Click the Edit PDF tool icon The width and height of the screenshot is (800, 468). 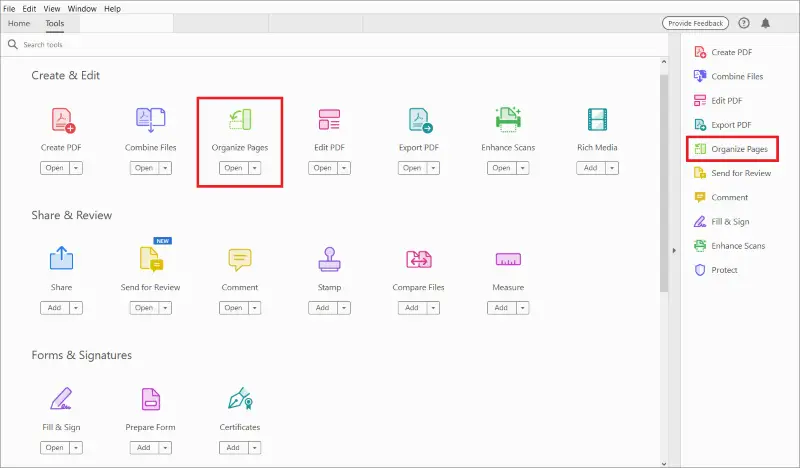click(x=329, y=119)
